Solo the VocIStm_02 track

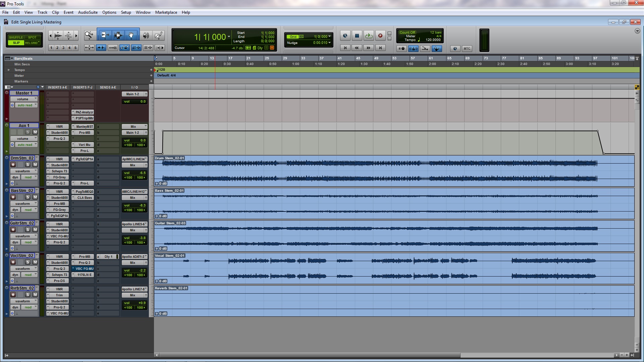click(28, 262)
